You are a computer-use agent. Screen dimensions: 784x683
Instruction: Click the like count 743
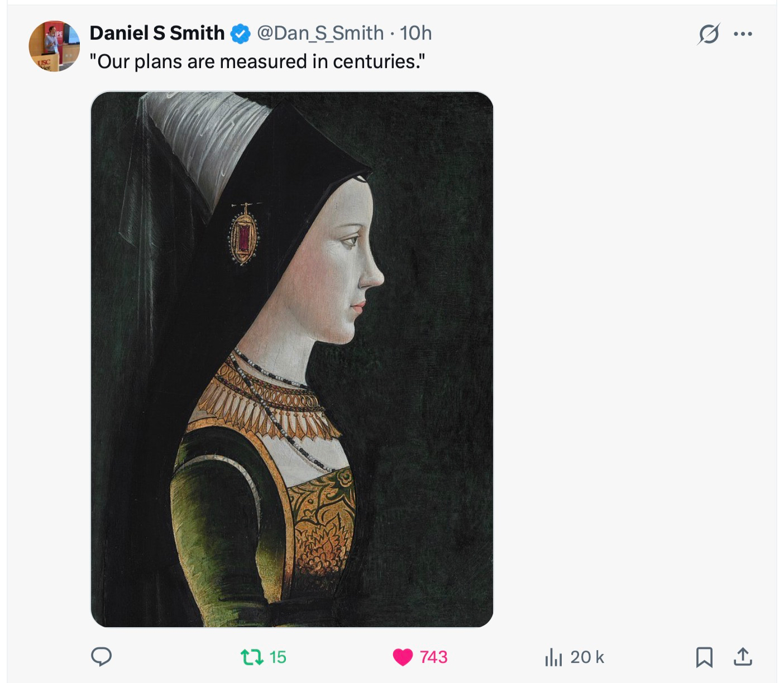[x=434, y=657]
